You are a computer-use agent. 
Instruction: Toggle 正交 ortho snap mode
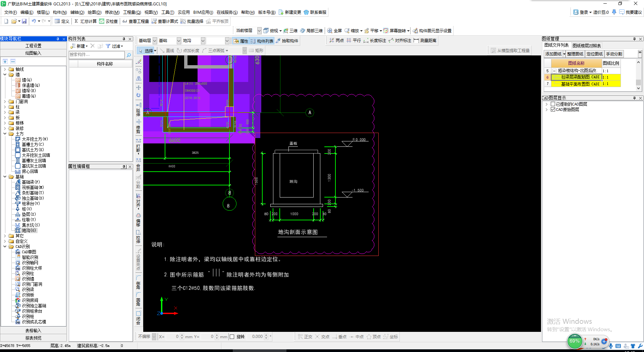[x=305, y=337]
